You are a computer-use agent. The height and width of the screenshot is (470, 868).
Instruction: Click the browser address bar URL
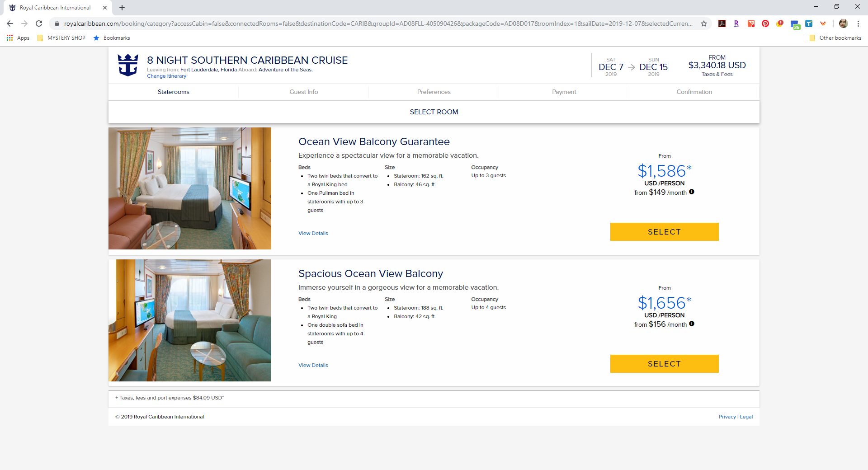coord(378,23)
